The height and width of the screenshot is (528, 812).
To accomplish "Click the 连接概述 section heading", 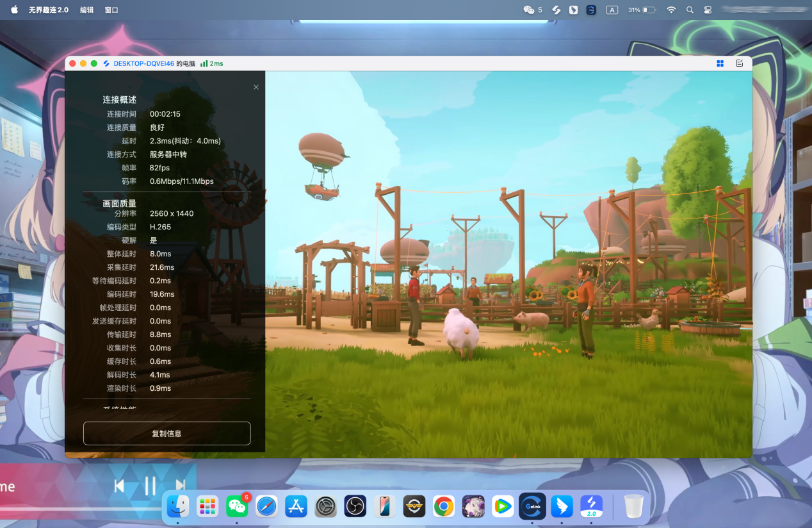I will tap(119, 100).
